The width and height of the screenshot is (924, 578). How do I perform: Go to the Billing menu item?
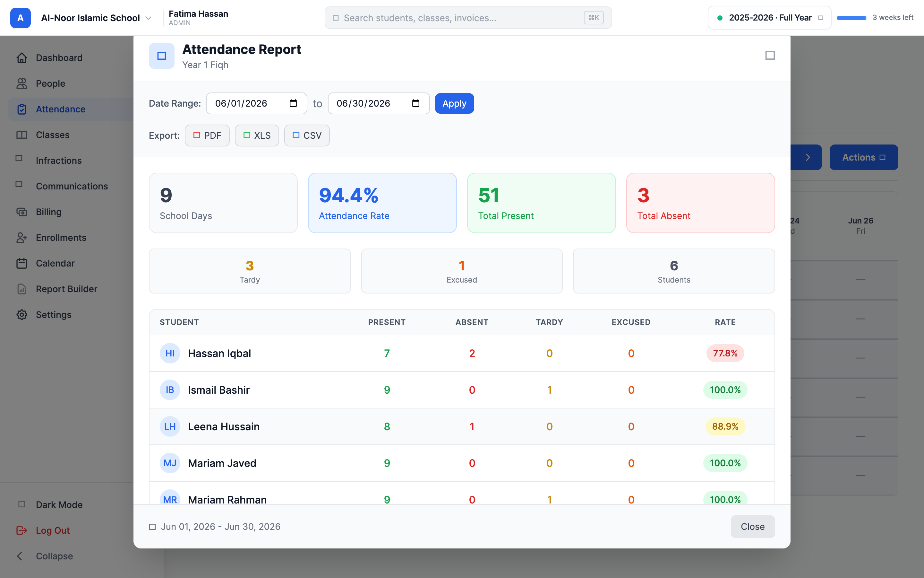pos(48,212)
